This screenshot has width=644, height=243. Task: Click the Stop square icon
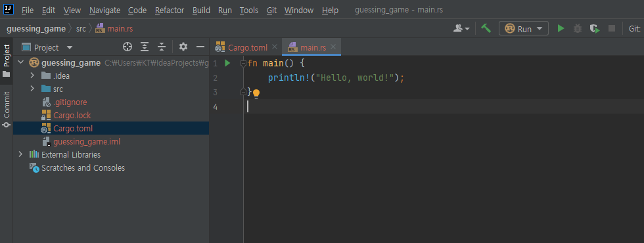point(612,28)
